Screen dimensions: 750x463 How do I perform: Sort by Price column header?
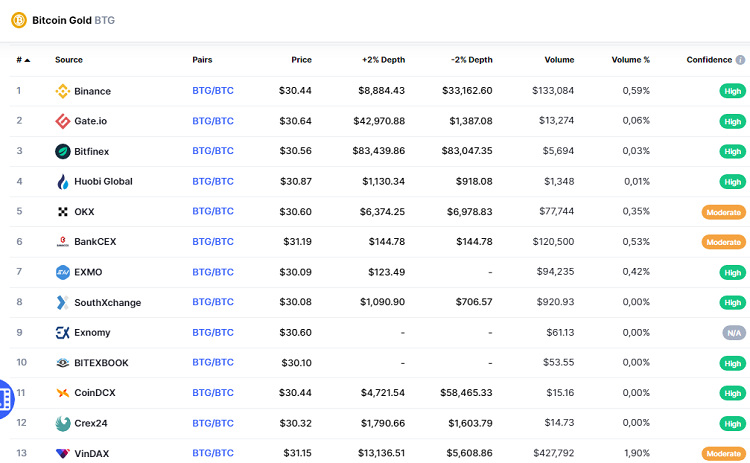301,60
